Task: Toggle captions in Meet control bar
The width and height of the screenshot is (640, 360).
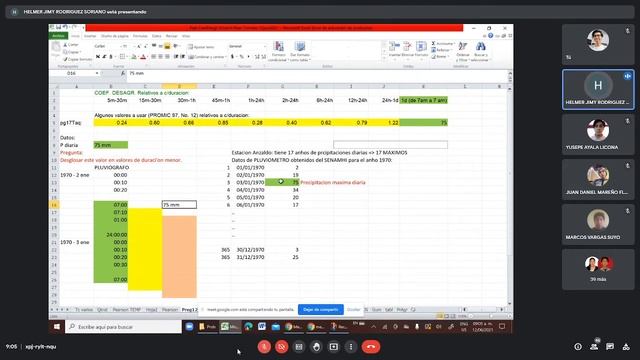Action: click(299, 347)
